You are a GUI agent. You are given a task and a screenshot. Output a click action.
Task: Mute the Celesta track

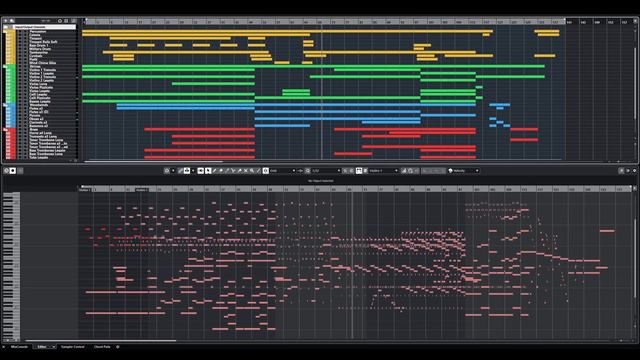[20, 35]
